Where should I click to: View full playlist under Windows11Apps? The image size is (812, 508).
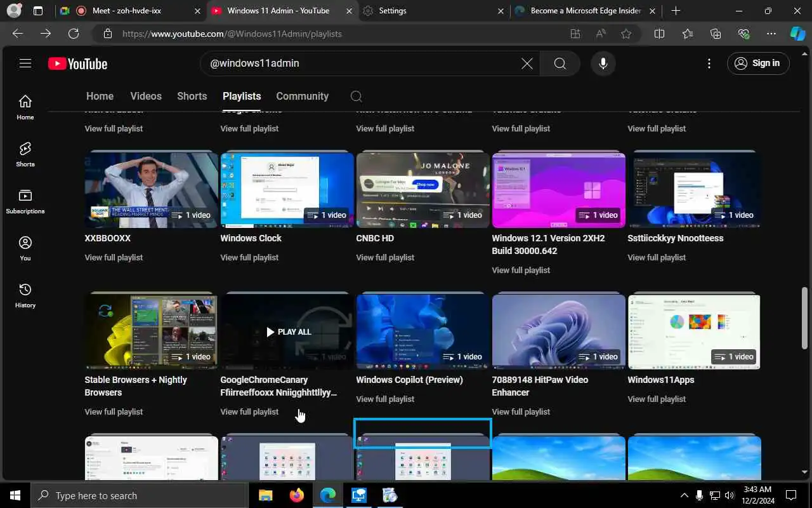[x=657, y=399]
